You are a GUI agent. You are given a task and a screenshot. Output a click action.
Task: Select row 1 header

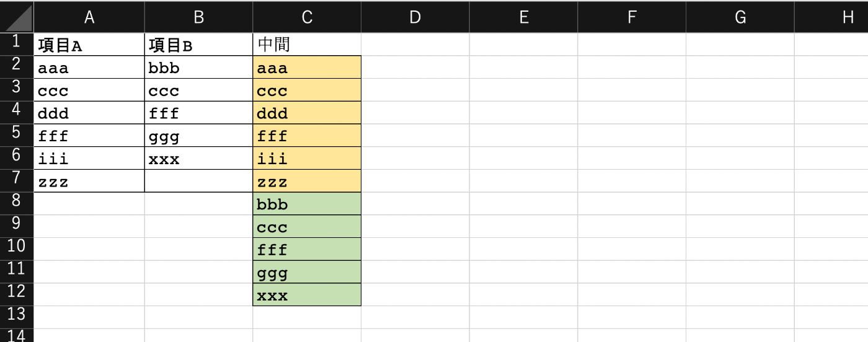click(x=17, y=44)
